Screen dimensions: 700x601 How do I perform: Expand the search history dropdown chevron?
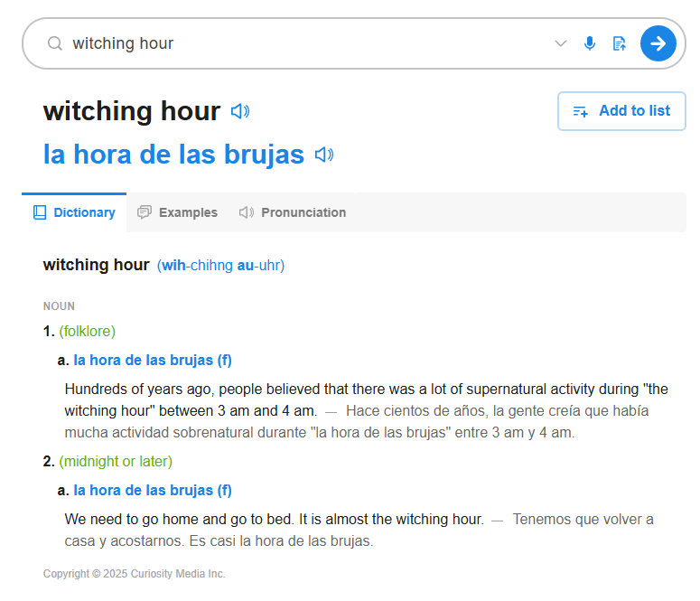(x=561, y=43)
